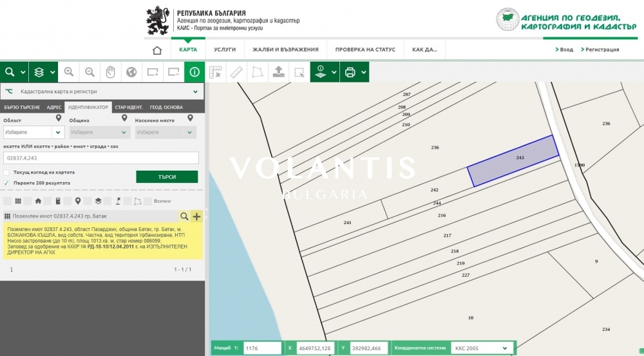The height and width of the screenshot is (356, 644).
Task: Click the flag filter icon
Action: click(118, 201)
